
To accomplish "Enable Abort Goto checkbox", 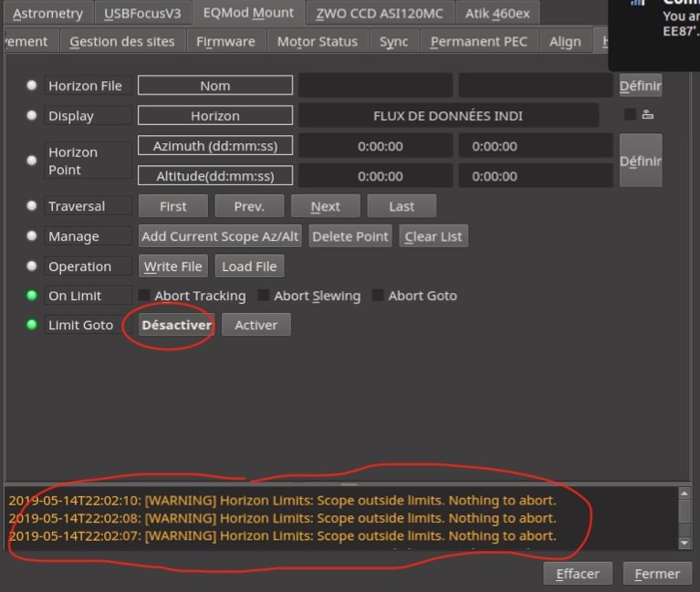I will (x=378, y=295).
